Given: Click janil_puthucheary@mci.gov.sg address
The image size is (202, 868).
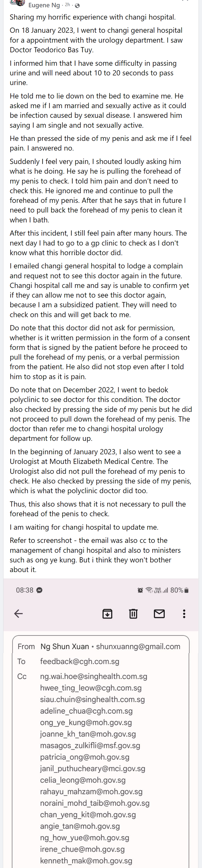Looking at the screenshot, I should (93, 768).
